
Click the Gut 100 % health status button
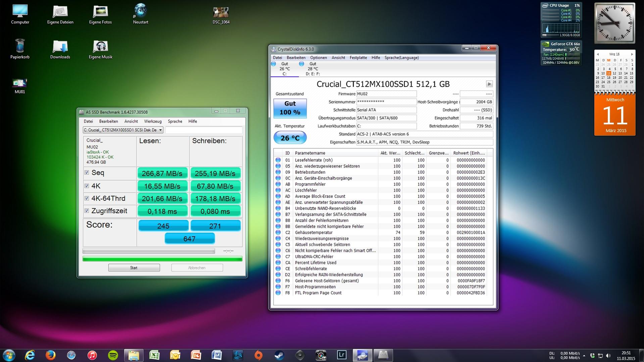tap(290, 108)
